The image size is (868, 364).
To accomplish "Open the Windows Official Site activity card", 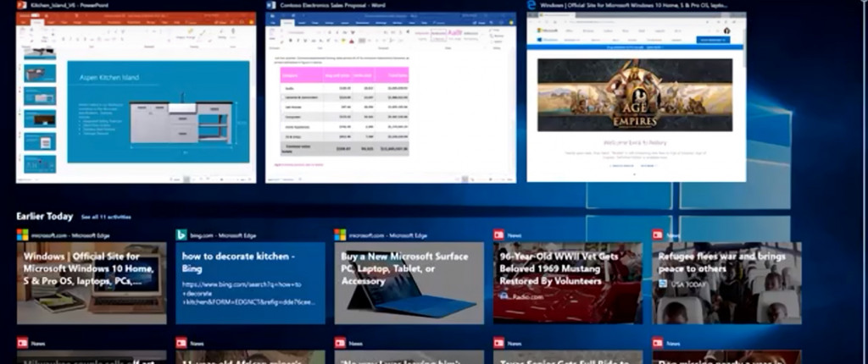I will [x=92, y=284].
